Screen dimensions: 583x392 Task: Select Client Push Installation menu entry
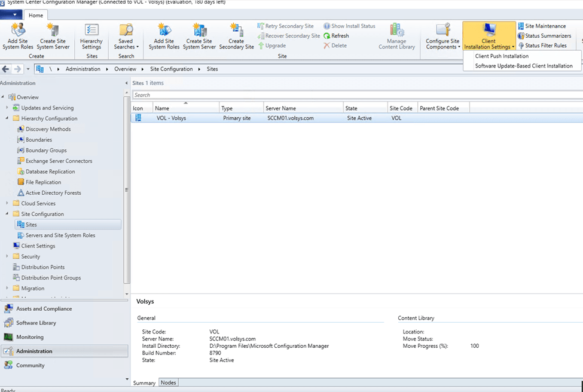pos(502,56)
